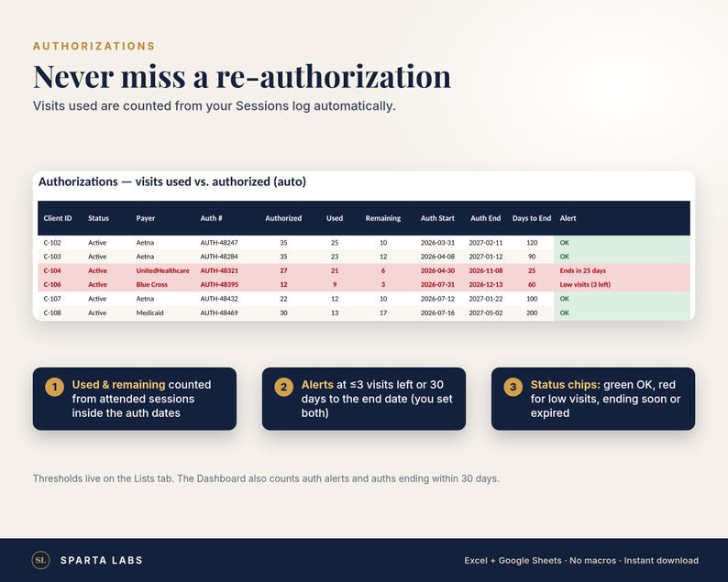Select the Authorized column header
The height and width of the screenshot is (582, 728).
(283, 218)
